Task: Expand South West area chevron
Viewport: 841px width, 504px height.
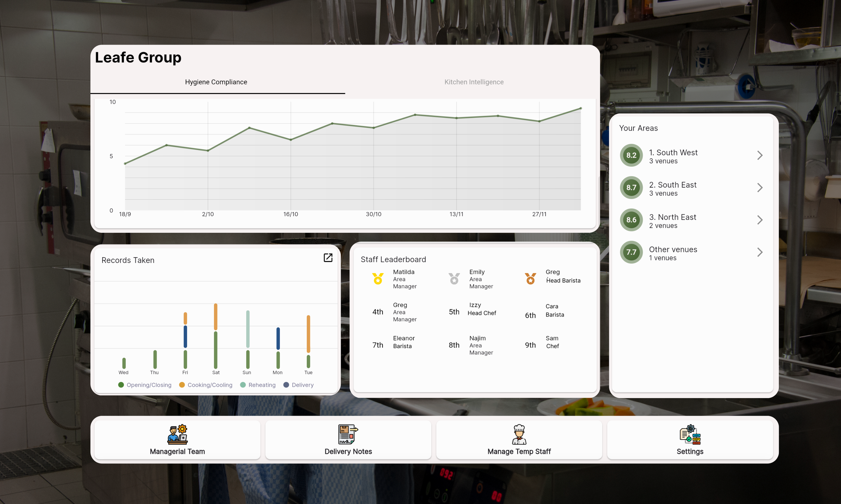Action: [x=760, y=156]
